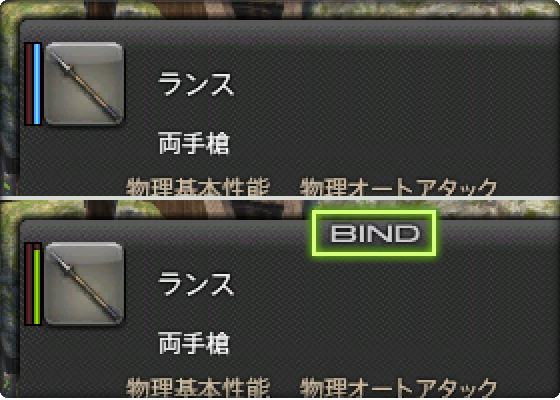Click the top item panel's dark background

pos(357,107)
